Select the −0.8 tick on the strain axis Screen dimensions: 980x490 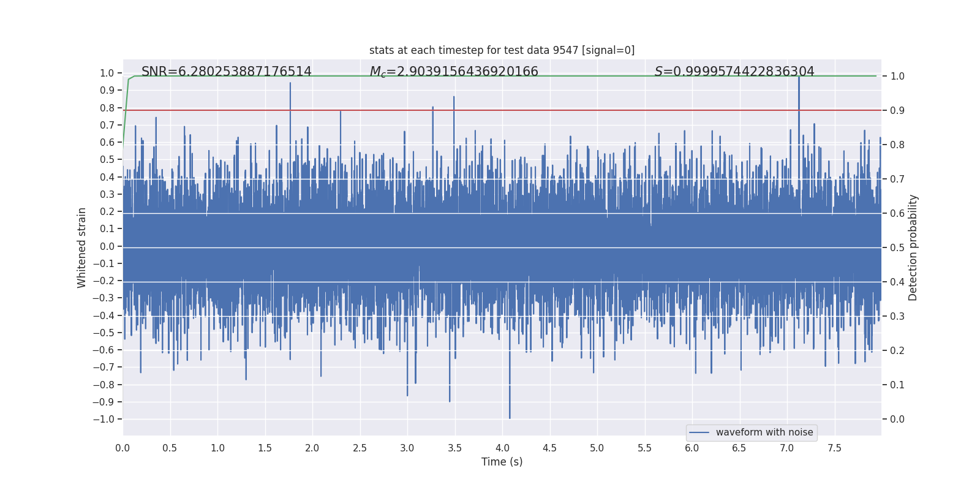pyautogui.click(x=104, y=385)
